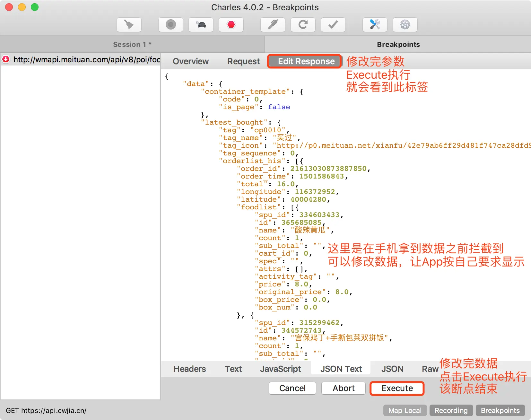Click the Cancel button
Screen dimensions: 531x420
(x=292, y=388)
